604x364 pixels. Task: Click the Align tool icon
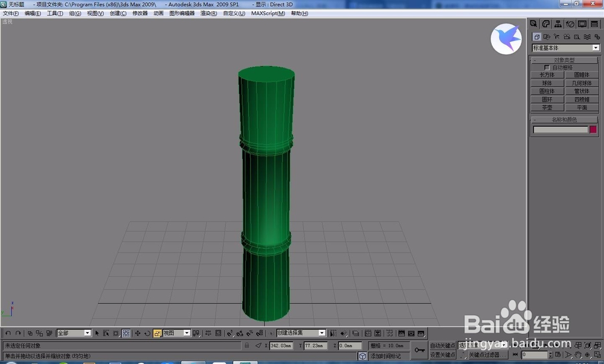click(344, 333)
